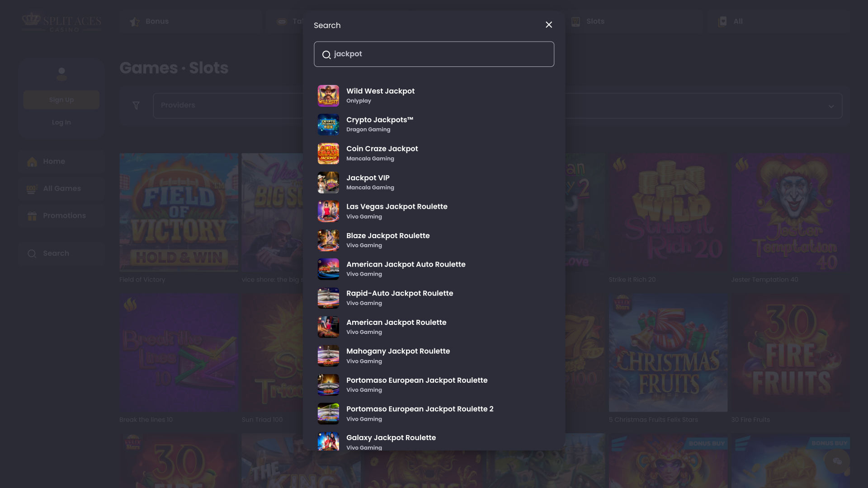Click the filter funnel icon beside Providers
This screenshot has width=868, height=488.
136,105
